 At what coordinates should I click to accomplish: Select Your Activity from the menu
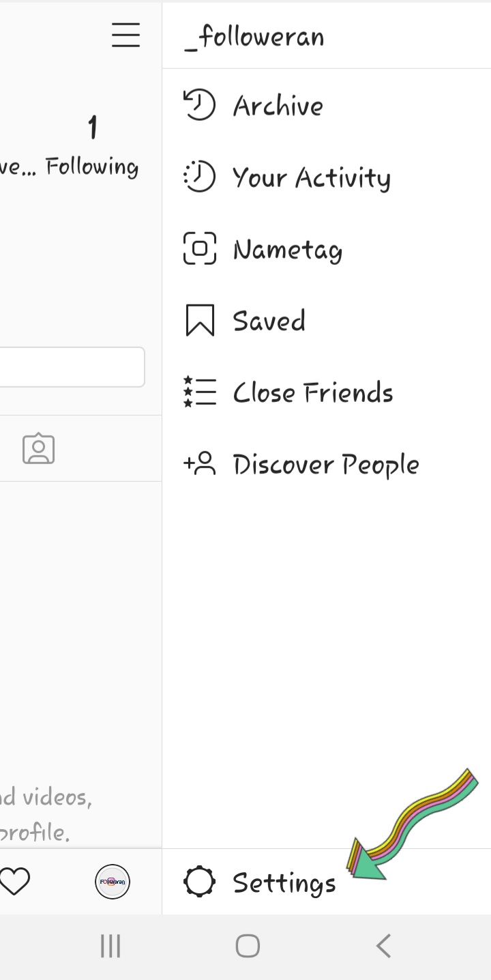[x=312, y=177]
